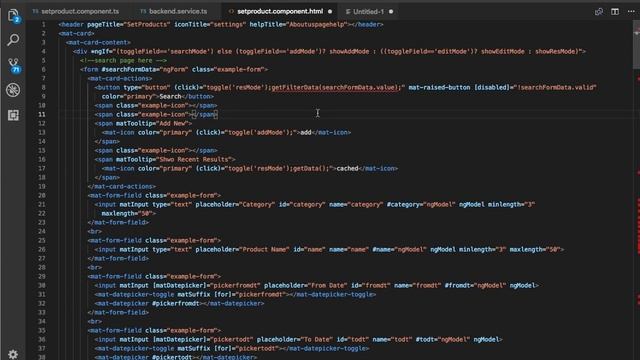
Task: Click maxlength="50" on line 22
Action: [127, 213]
